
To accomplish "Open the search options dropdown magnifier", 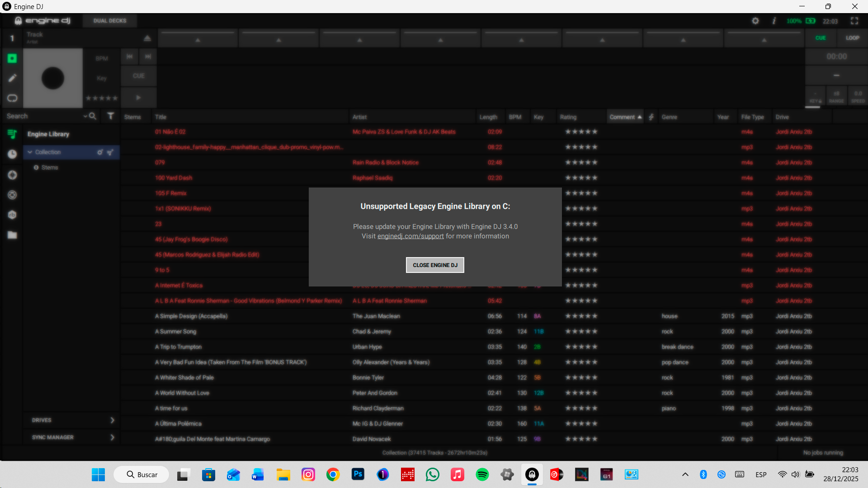I will tap(90, 116).
